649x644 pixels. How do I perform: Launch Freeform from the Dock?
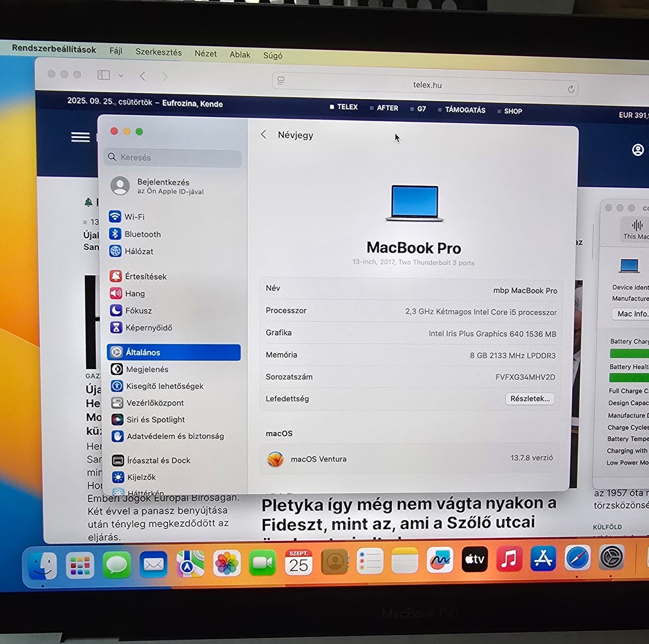(x=440, y=559)
